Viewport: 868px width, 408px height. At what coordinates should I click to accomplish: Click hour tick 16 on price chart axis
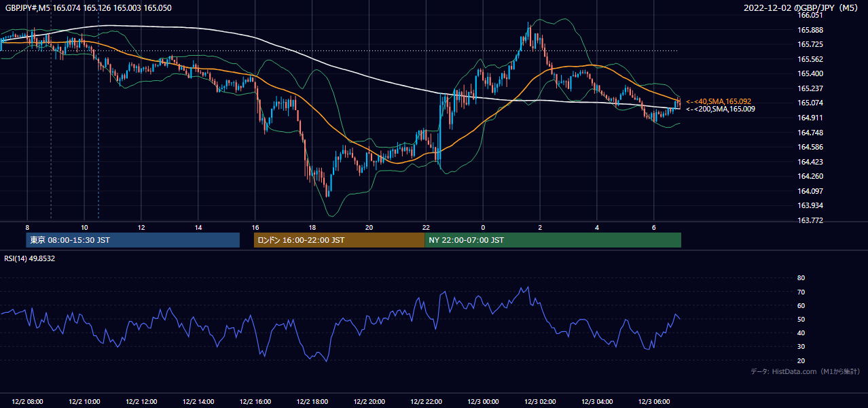point(255,227)
